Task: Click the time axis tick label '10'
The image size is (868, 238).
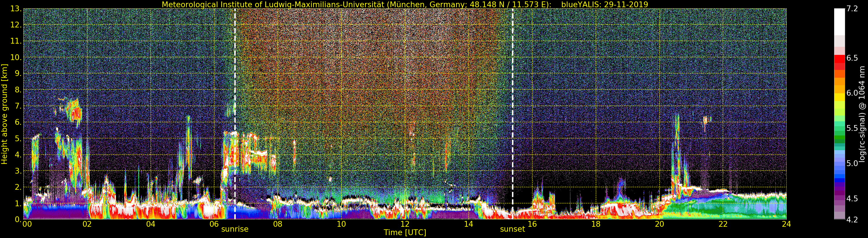Action: [x=341, y=224]
